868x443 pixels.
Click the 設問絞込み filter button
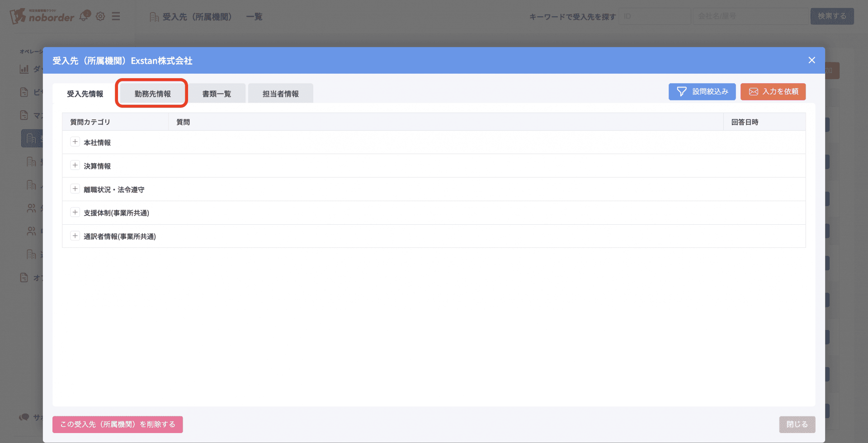click(x=702, y=92)
